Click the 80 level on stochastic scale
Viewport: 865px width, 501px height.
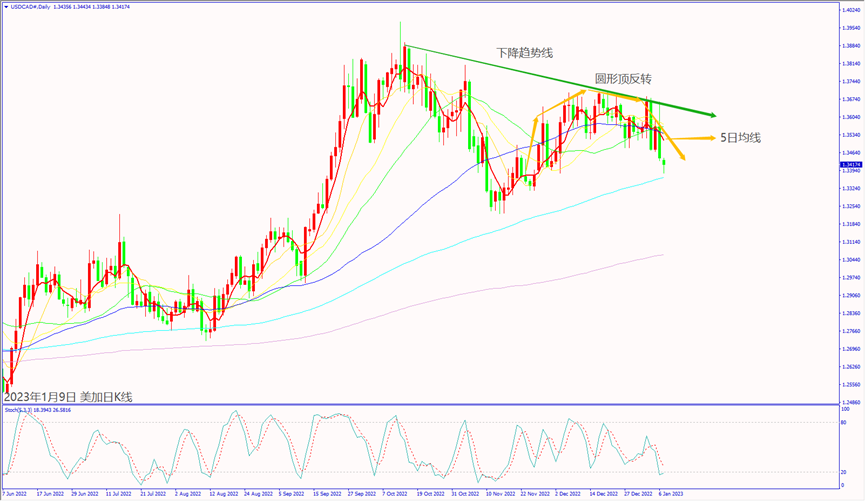[x=845, y=423]
